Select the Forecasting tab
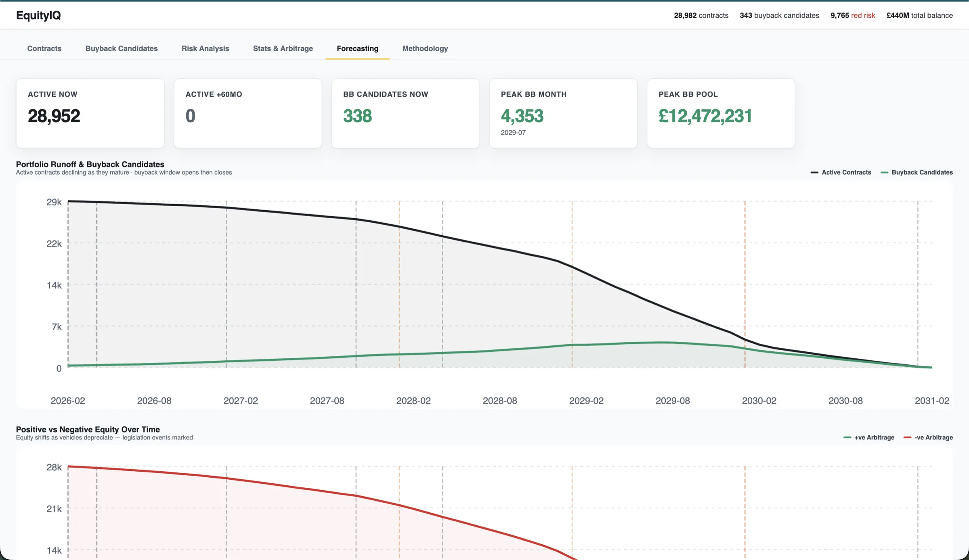This screenshot has width=969, height=560. (x=357, y=48)
